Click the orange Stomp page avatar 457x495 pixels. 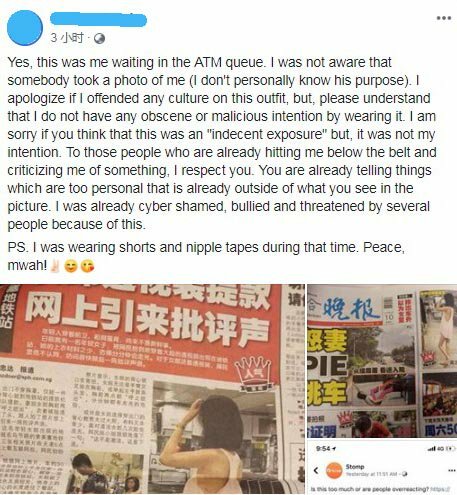pos(334,471)
